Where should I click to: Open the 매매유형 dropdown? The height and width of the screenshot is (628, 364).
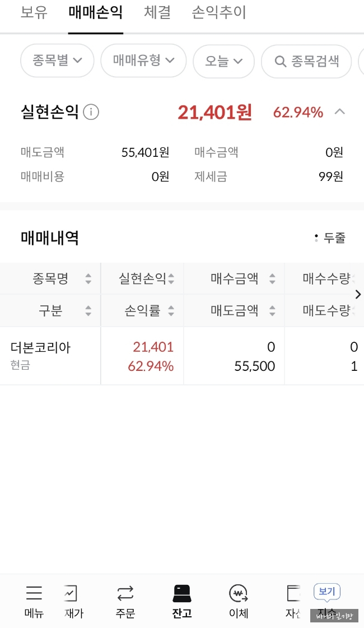(143, 61)
